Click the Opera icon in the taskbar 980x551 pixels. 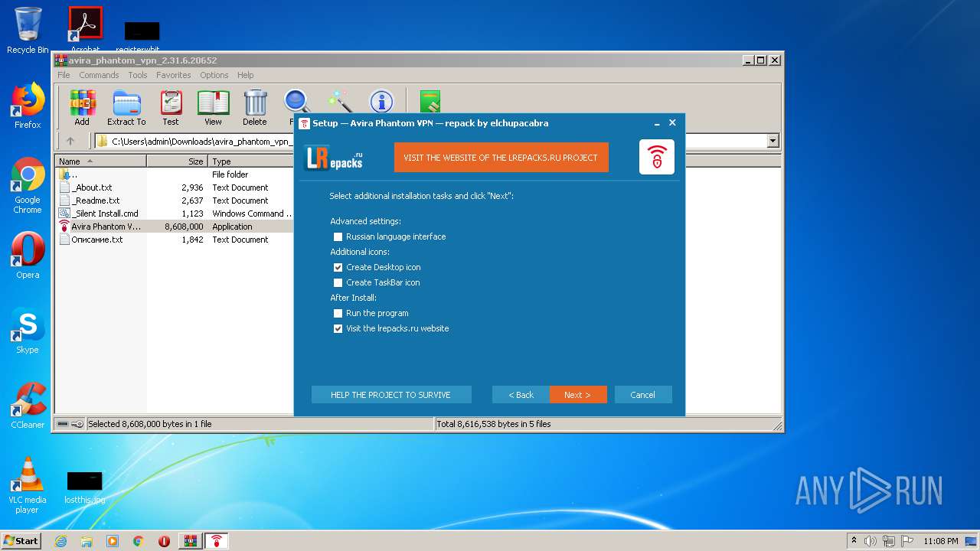(x=164, y=541)
